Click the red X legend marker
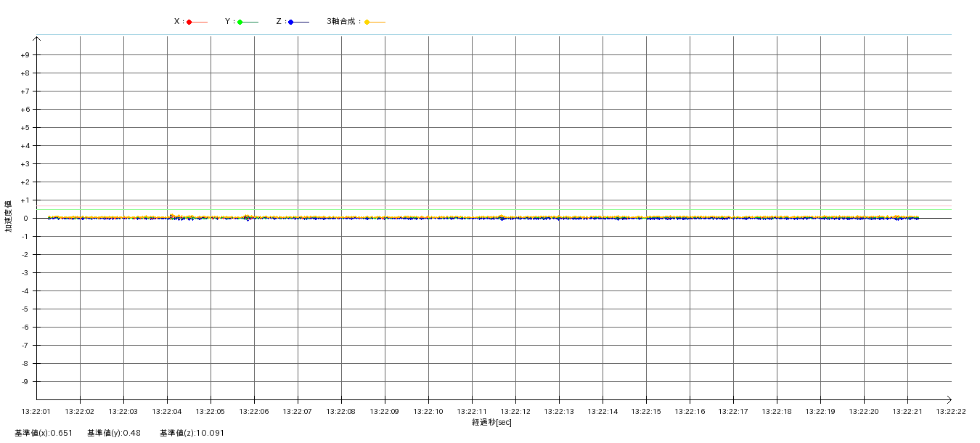 point(189,22)
